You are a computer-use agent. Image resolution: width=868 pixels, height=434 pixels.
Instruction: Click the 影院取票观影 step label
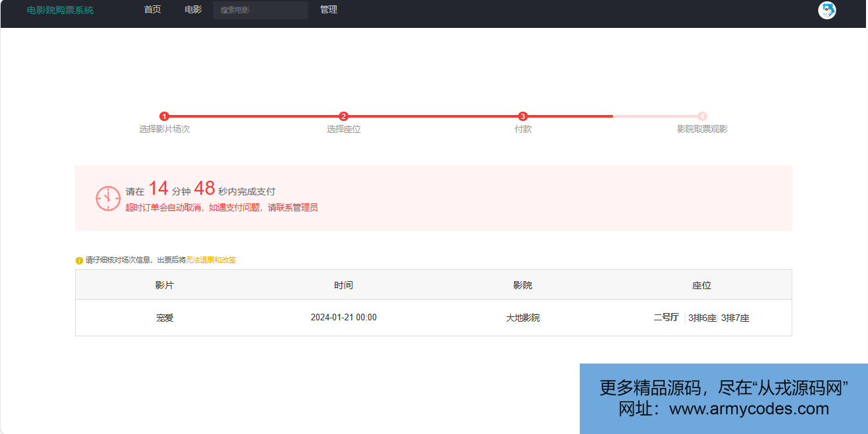(x=703, y=129)
